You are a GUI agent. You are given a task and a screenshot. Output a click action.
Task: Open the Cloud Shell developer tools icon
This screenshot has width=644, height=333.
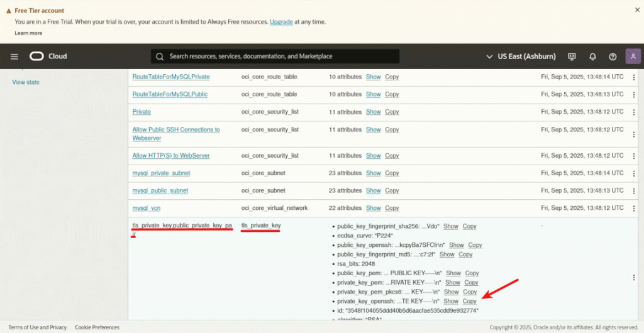(x=572, y=57)
